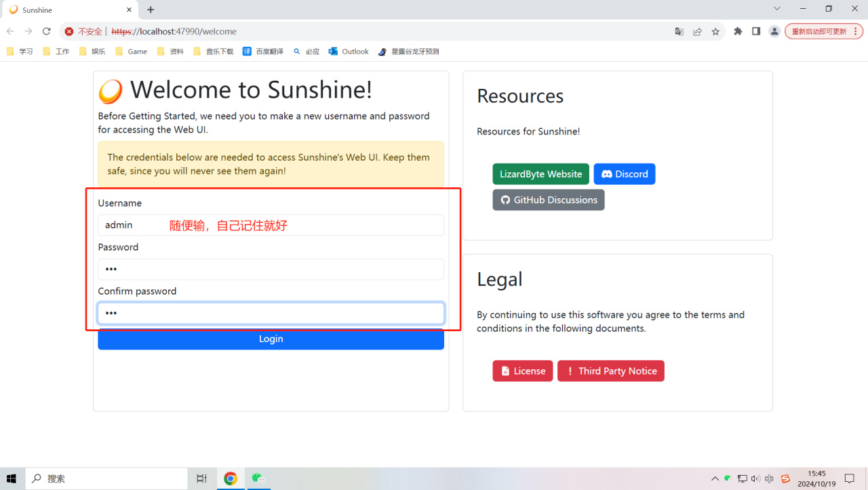Screen dimensions: 868x490
Task: Click the WeChat system tray icon
Action: [x=728, y=478]
